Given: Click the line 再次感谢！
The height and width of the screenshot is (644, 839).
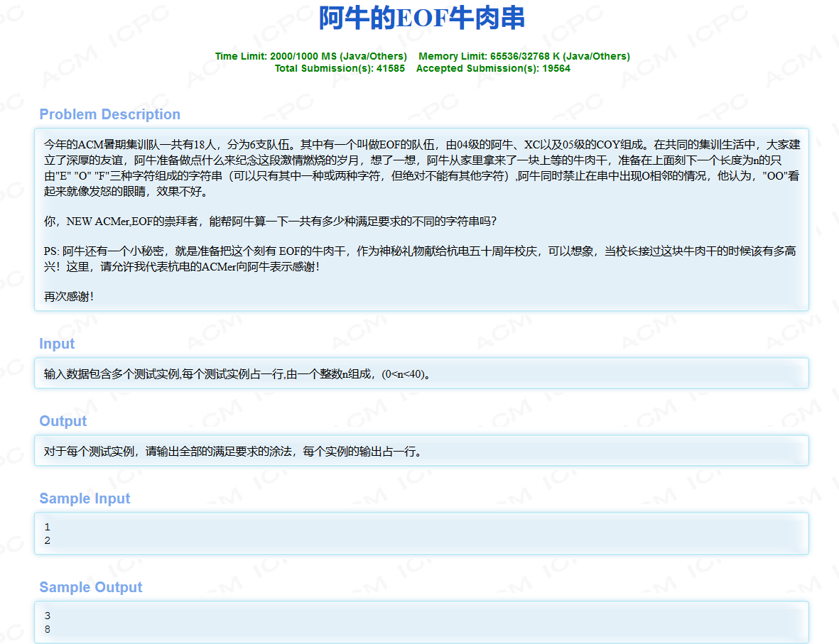Looking at the screenshot, I should [x=69, y=297].
